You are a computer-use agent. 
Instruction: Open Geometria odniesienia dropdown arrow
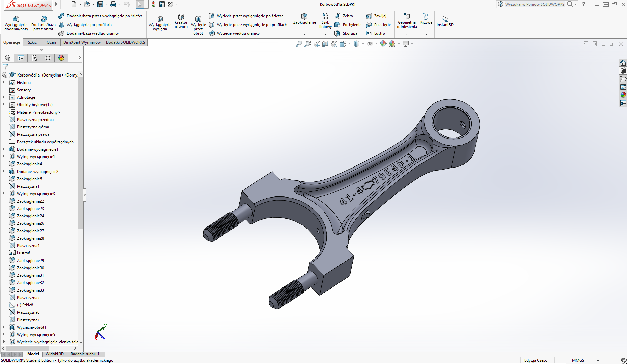click(407, 34)
